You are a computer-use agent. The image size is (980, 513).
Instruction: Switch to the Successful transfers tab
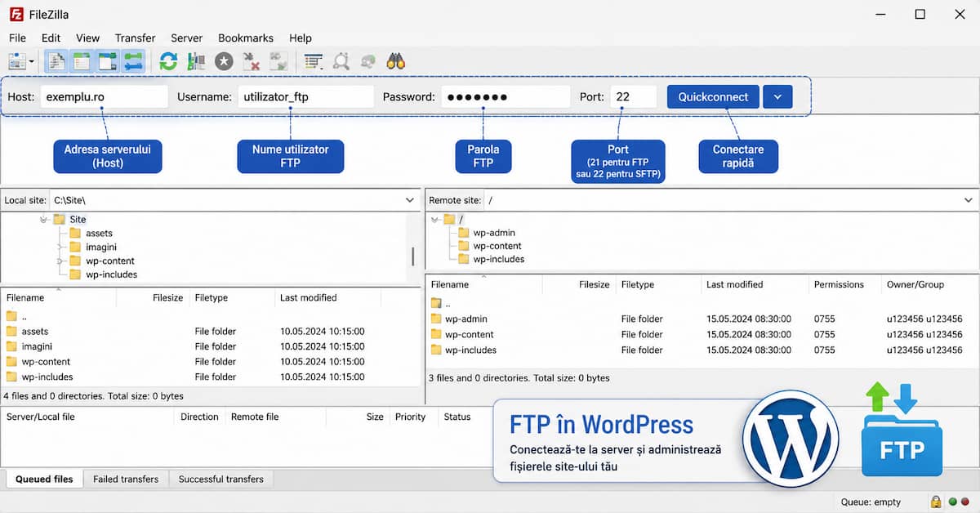pyautogui.click(x=221, y=480)
